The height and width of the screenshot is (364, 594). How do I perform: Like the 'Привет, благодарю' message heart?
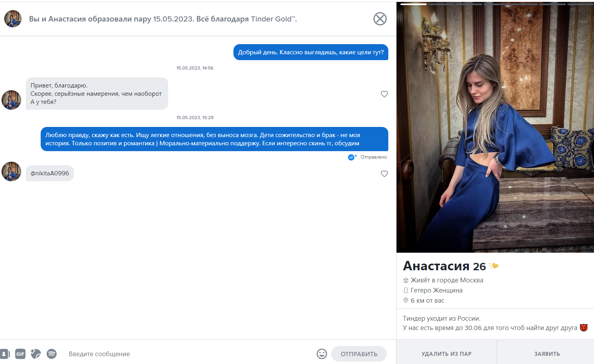(x=384, y=94)
